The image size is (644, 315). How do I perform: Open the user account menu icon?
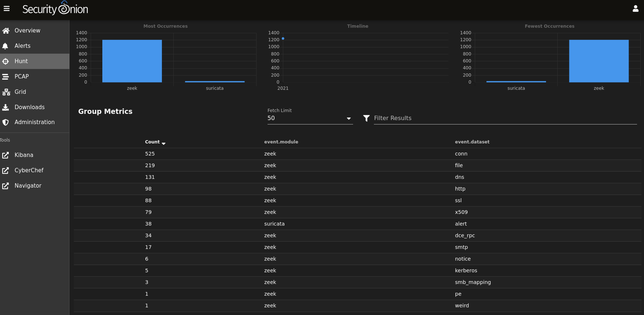pos(635,9)
